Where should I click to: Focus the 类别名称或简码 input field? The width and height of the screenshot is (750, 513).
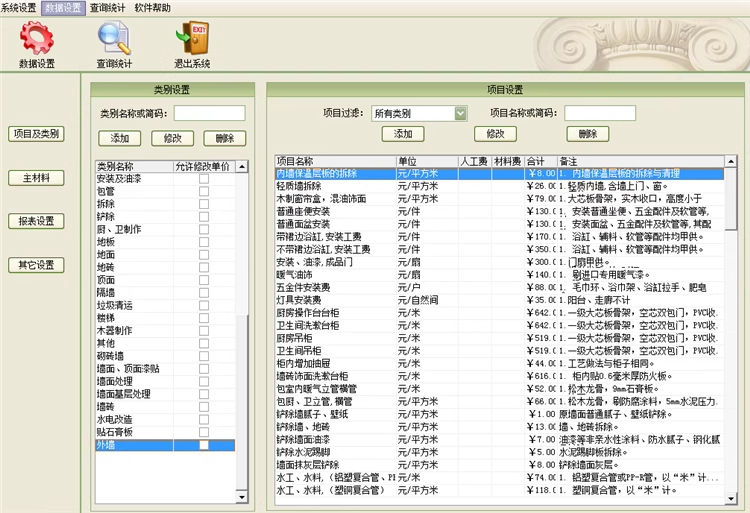(x=210, y=113)
